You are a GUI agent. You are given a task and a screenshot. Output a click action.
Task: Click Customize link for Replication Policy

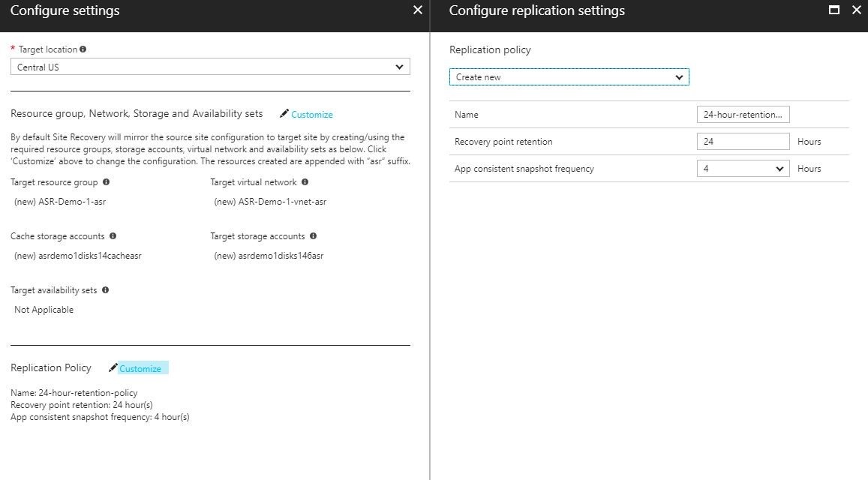pyautogui.click(x=140, y=369)
